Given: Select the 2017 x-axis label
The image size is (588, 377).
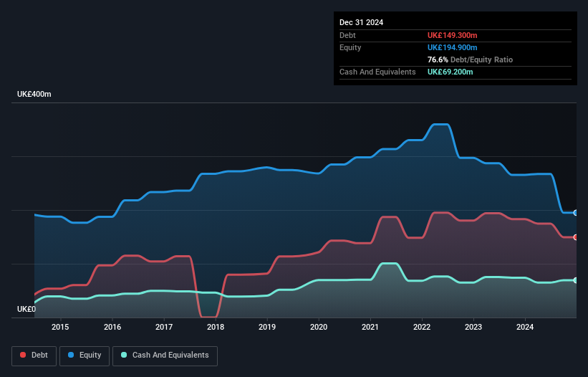Looking at the screenshot, I should pyautogui.click(x=164, y=327).
